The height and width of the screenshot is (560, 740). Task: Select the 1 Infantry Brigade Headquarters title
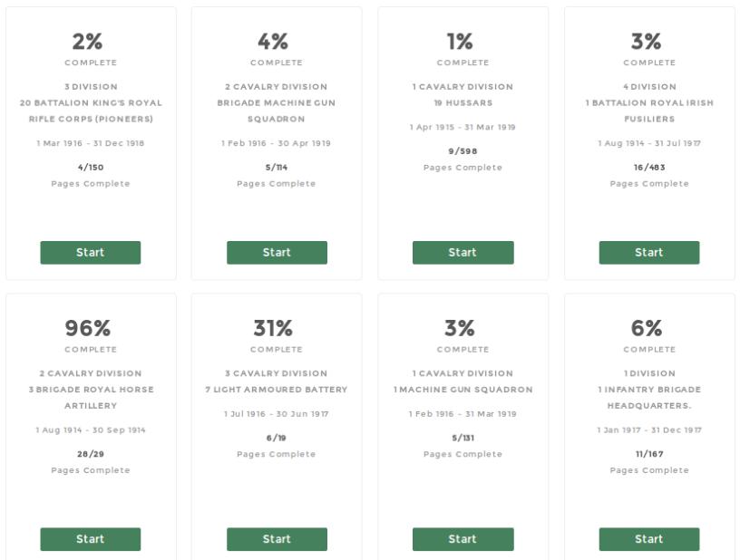649,397
